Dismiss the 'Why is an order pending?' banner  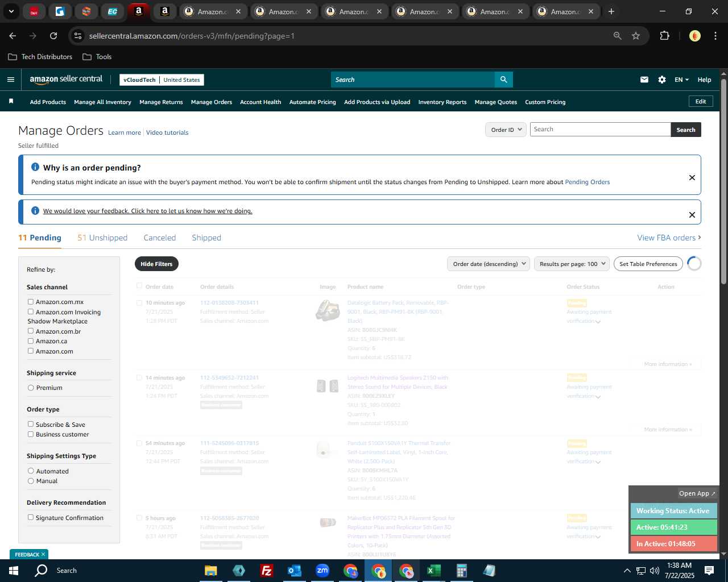[x=692, y=177]
